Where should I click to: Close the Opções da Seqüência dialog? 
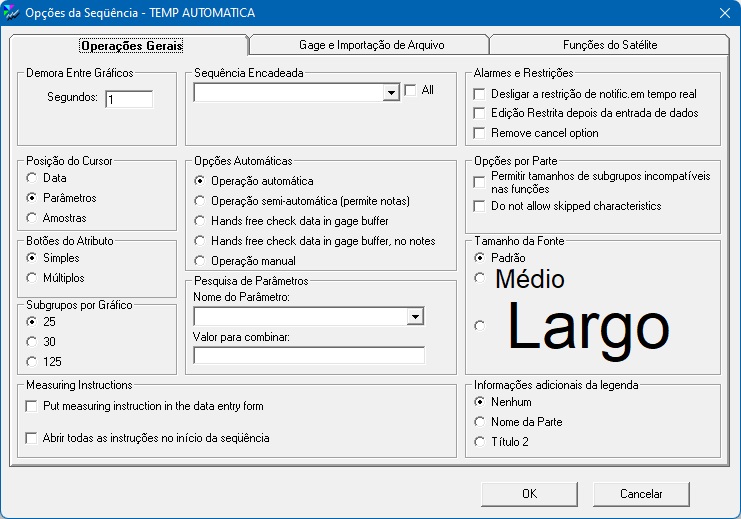[725, 13]
